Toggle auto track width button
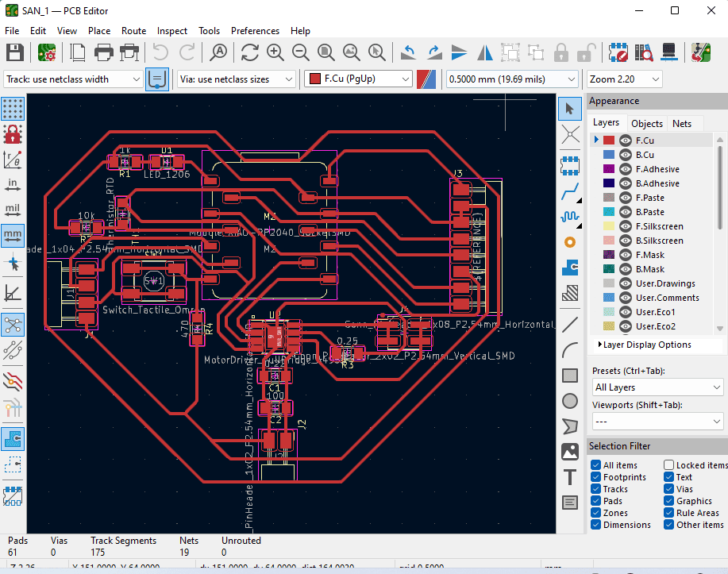The width and height of the screenshot is (728, 574). coord(157,79)
